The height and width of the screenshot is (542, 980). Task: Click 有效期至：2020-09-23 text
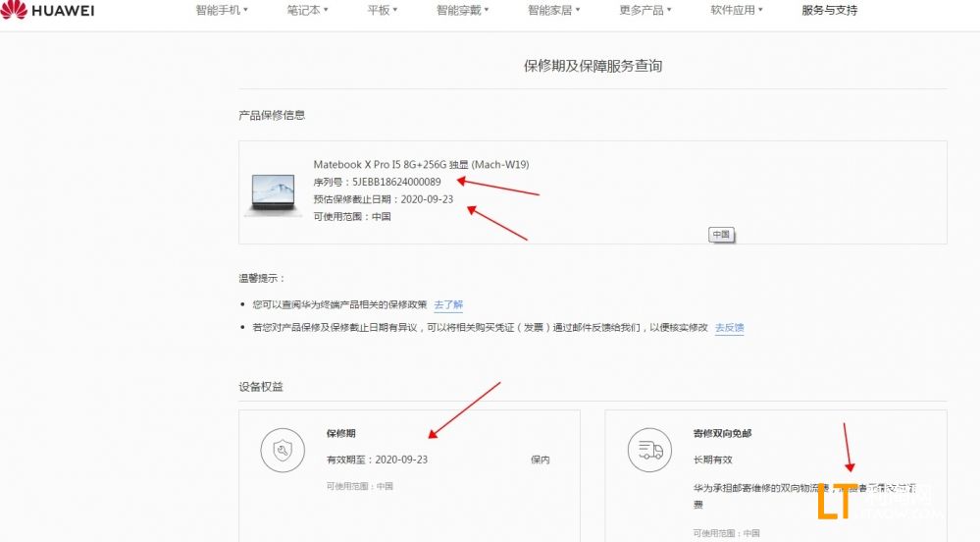[377, 460]
